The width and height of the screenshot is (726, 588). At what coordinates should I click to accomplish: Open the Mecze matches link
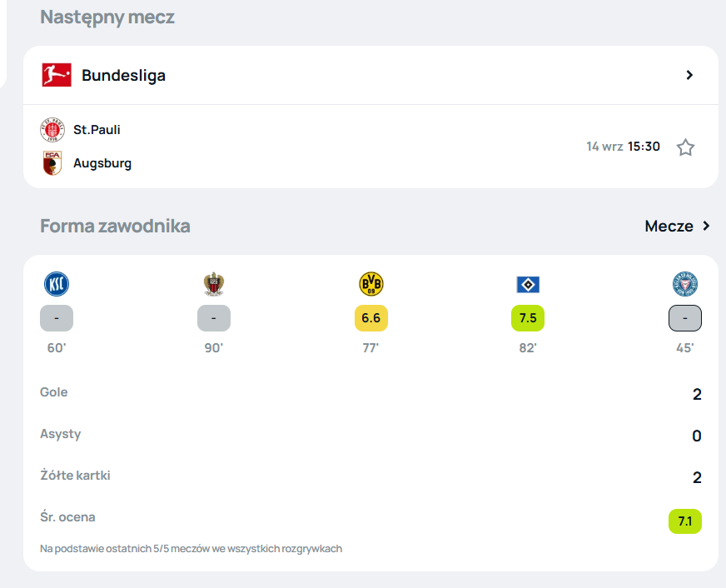(669, 226)
